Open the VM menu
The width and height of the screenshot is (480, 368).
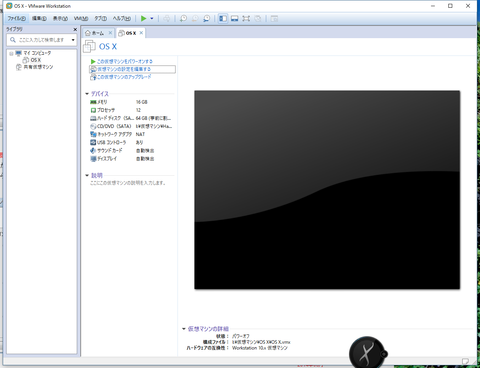[81, 18]
